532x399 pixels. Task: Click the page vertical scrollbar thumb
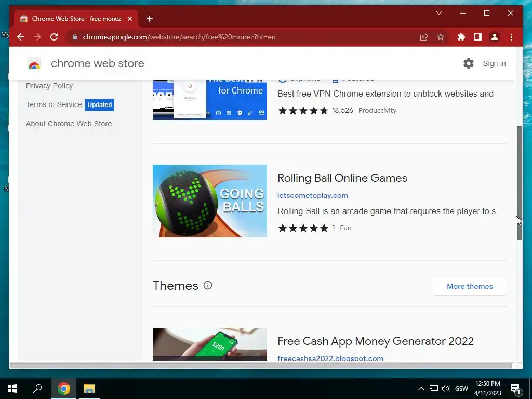coord(519,183)
